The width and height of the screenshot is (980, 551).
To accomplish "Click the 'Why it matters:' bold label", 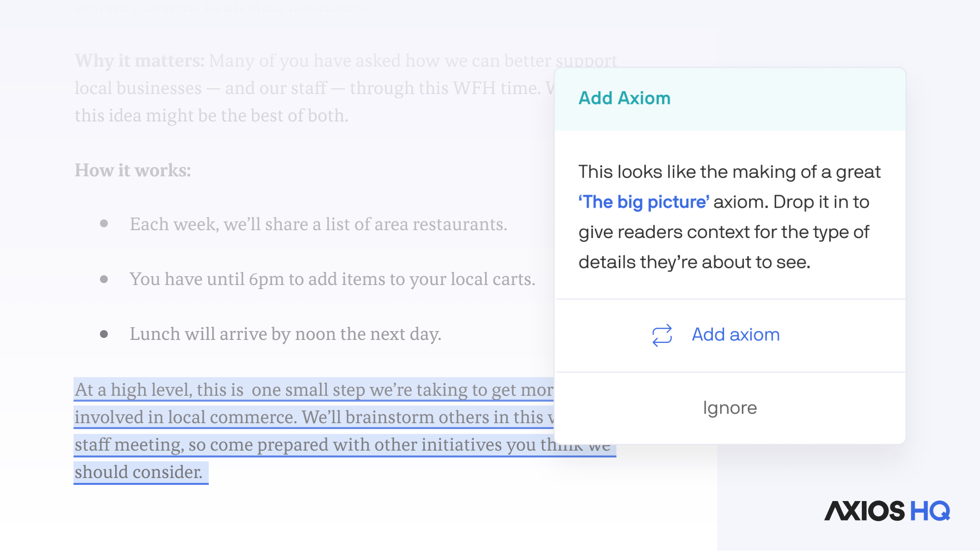I will [140, 61].
